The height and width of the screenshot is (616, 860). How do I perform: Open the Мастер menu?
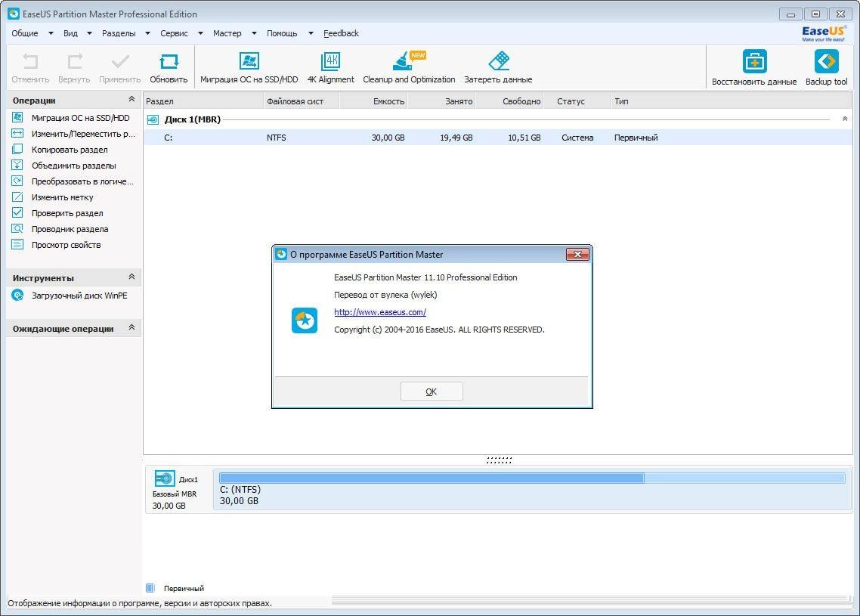point(227,33)
